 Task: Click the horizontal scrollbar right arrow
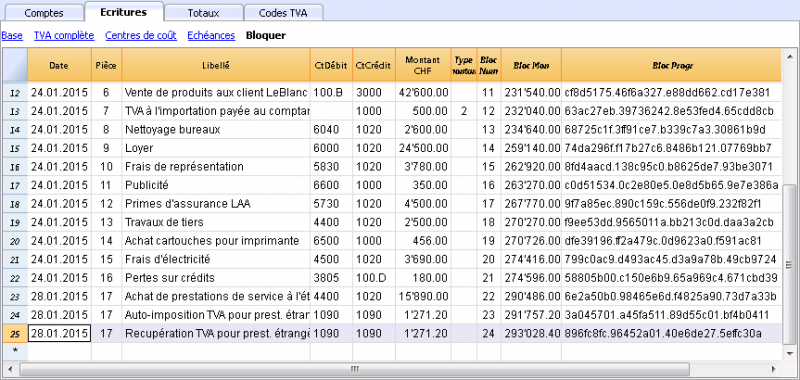774,369
